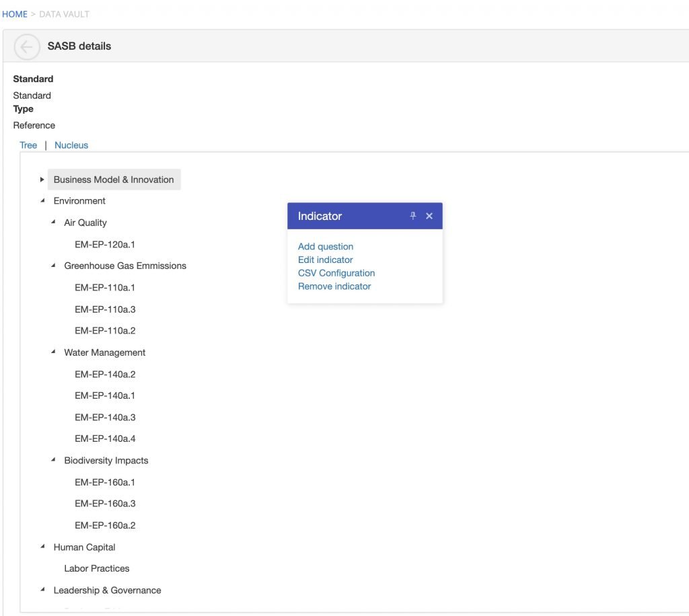Select Remove indicator

334,286
